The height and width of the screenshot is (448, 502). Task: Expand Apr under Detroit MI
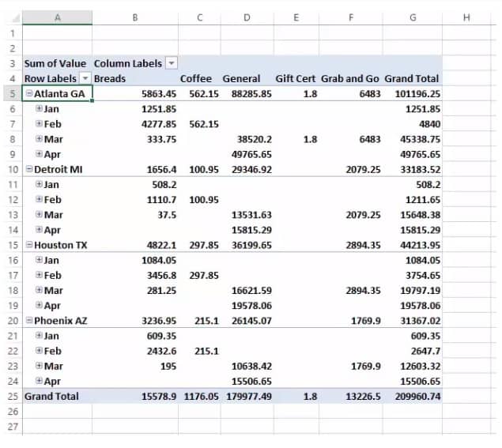(39, 229)
